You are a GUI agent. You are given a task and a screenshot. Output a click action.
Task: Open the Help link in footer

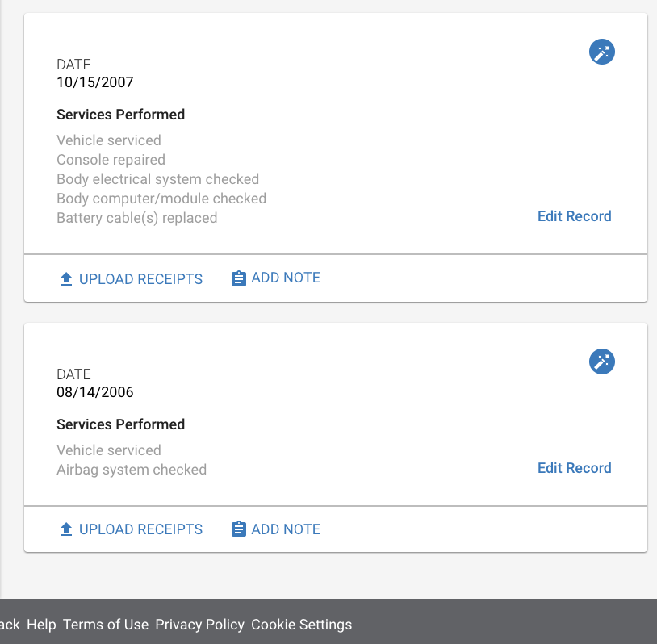(x=41, y=625)
